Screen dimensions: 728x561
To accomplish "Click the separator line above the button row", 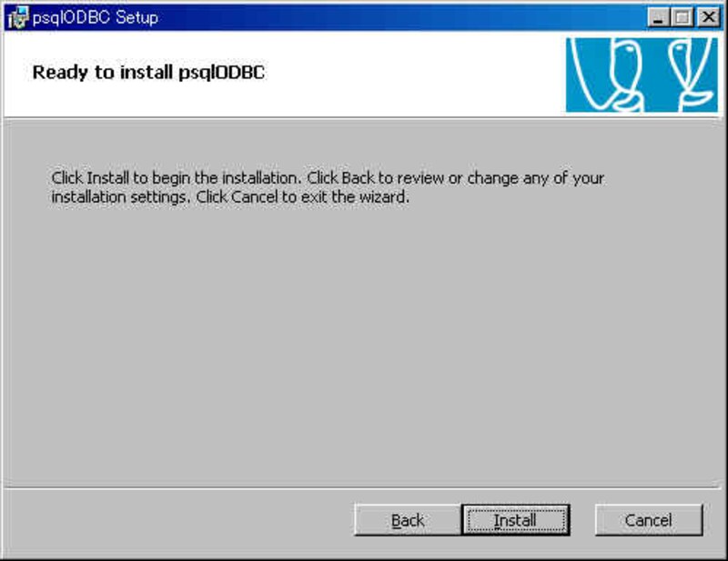I will (x=362, y=487).
